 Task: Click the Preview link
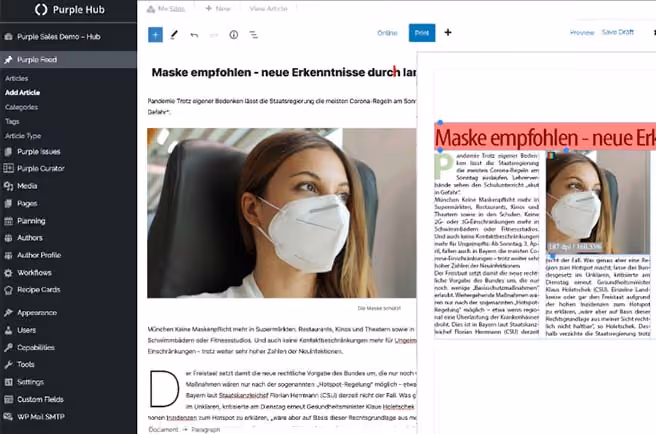pyautogui.click(x=582, y=32)
